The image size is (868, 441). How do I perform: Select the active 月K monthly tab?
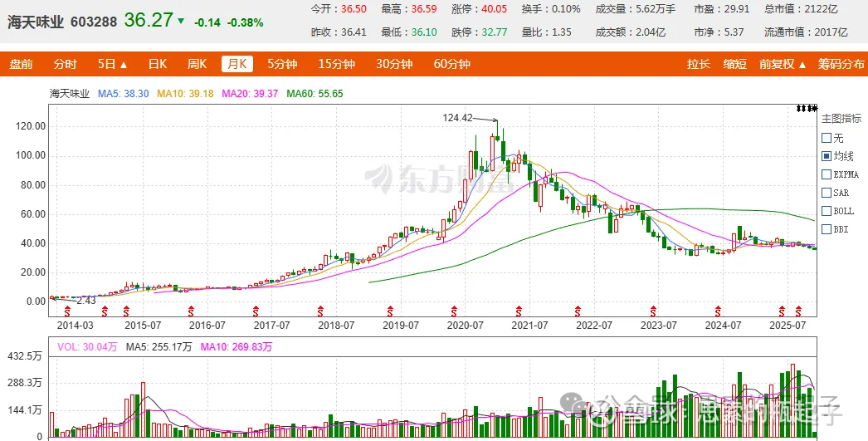(x=237, y=64)
